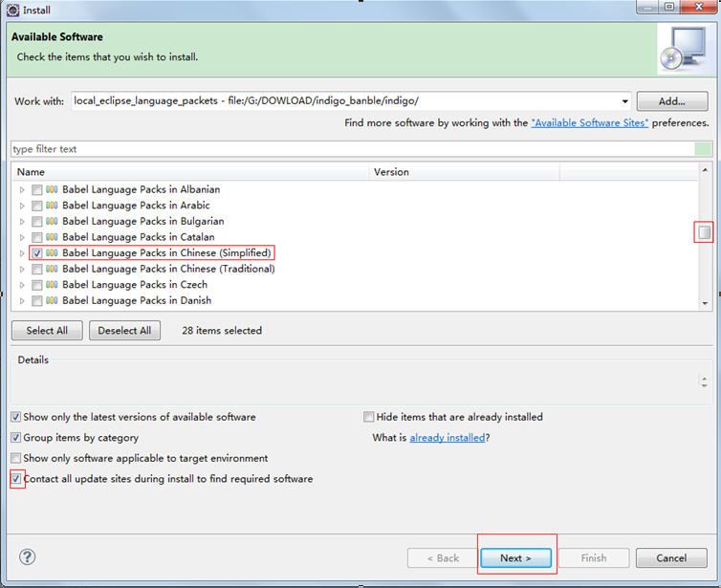
Task: Enable Hide items that are already installed
Action: click(x=368, y=417)
